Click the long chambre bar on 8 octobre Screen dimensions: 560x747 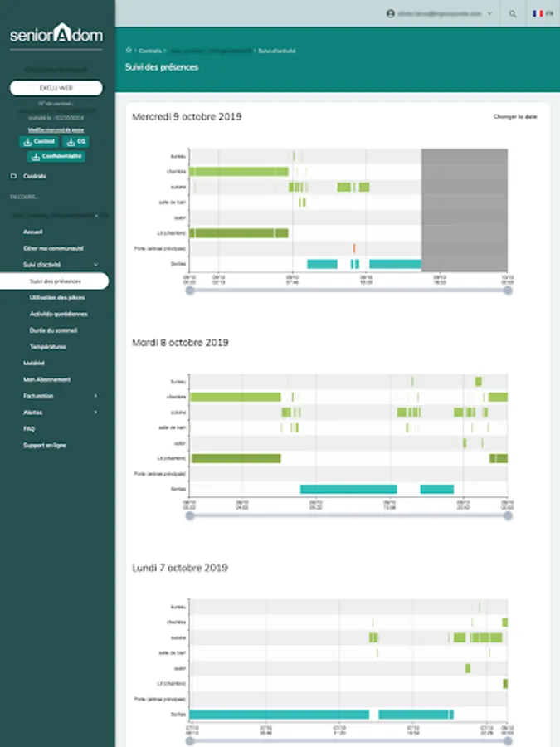[236, 397]
